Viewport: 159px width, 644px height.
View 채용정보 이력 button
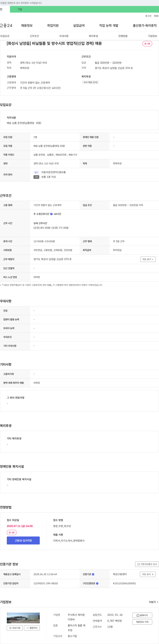click(142, 622)
